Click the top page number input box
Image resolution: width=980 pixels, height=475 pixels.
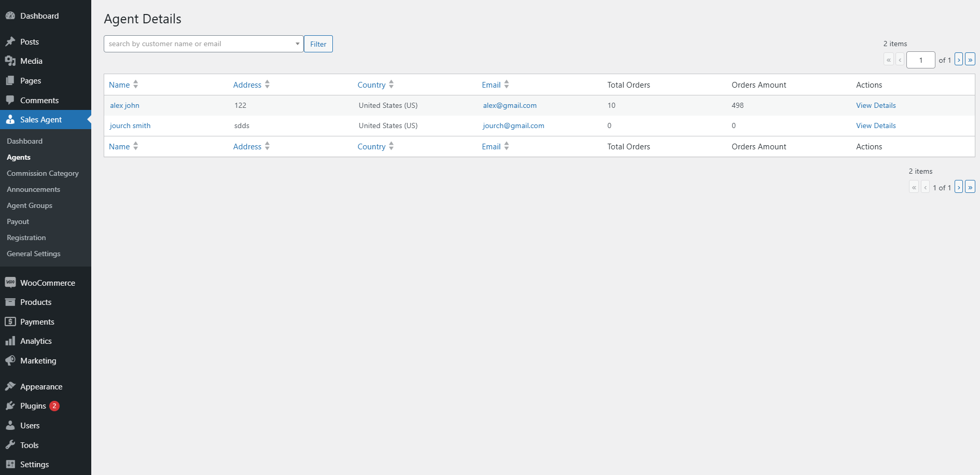921,60
